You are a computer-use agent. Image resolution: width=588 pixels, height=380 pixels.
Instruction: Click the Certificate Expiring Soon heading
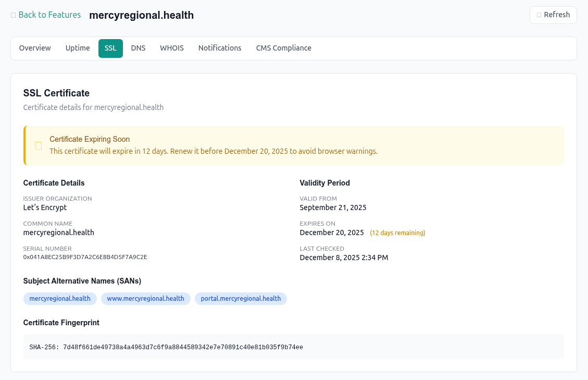(x=90, y=139)
